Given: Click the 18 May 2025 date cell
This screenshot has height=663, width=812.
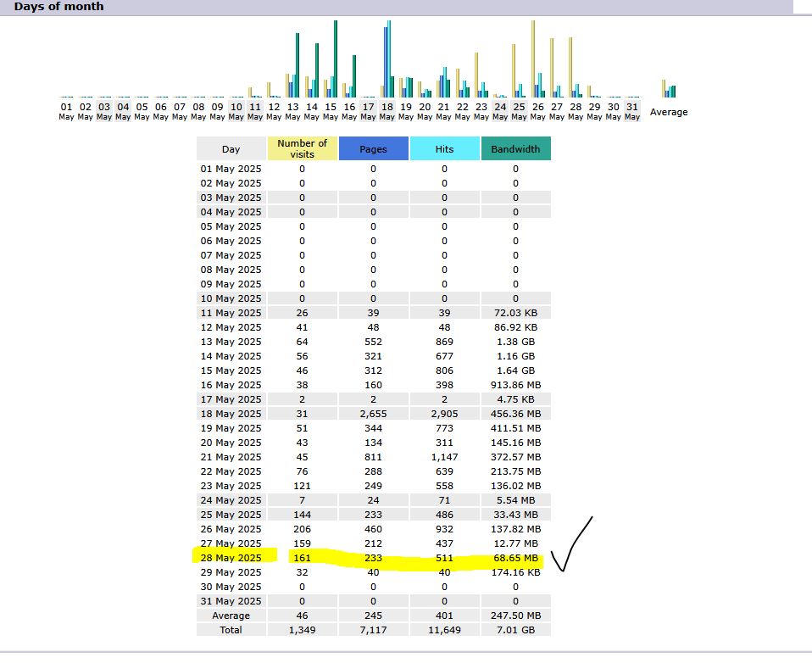Looking at the screenshot, I should click(231, 414).
